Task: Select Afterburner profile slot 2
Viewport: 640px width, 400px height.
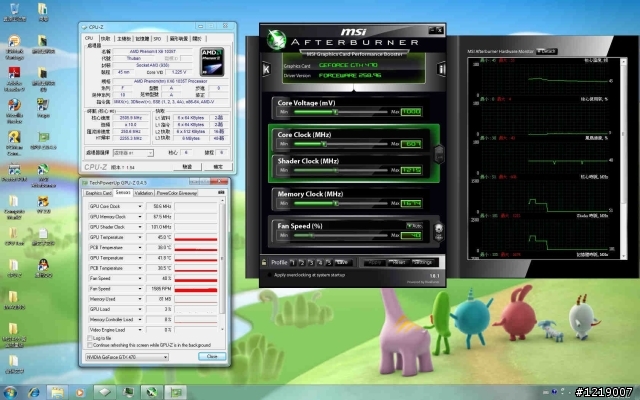Action: (302, 262)
